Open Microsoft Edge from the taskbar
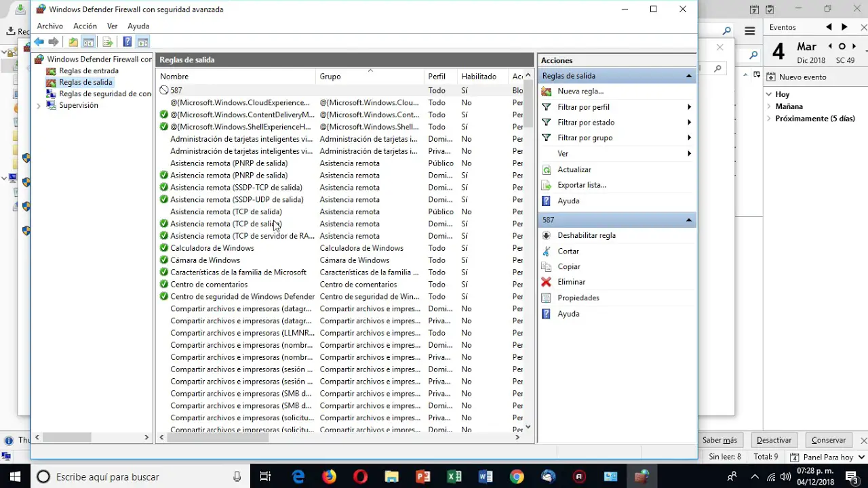 298,476
